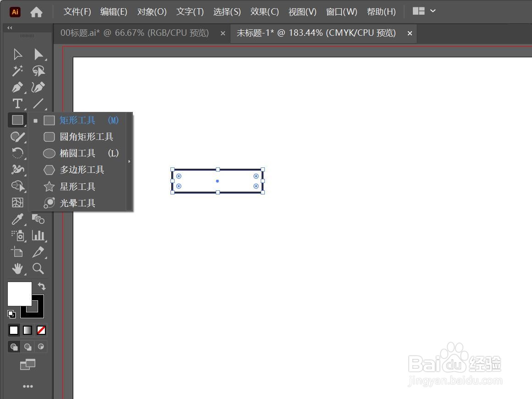Click the rectangle's top-left corner widget

click(x=179, y=176)
